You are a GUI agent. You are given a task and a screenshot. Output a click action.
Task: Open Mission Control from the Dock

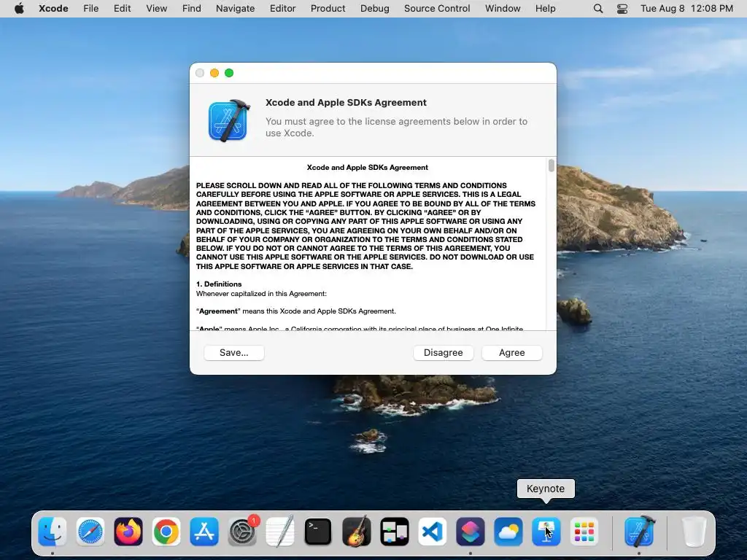pyautogui.click(x=395, y=532)
